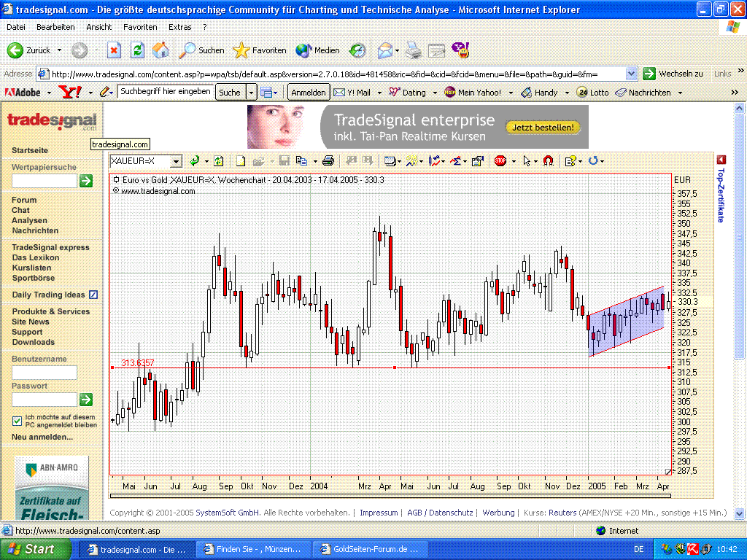Open the Favoriten star icon
Image resolution: width=747 pixels, height=560 pixels.
click(241, 50)
